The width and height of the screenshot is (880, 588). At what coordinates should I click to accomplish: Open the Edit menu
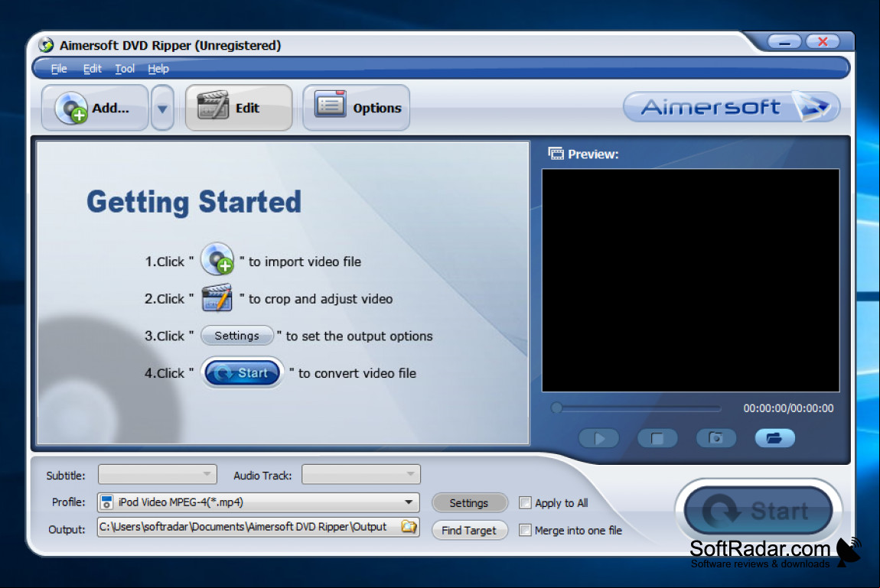point(92,68)
